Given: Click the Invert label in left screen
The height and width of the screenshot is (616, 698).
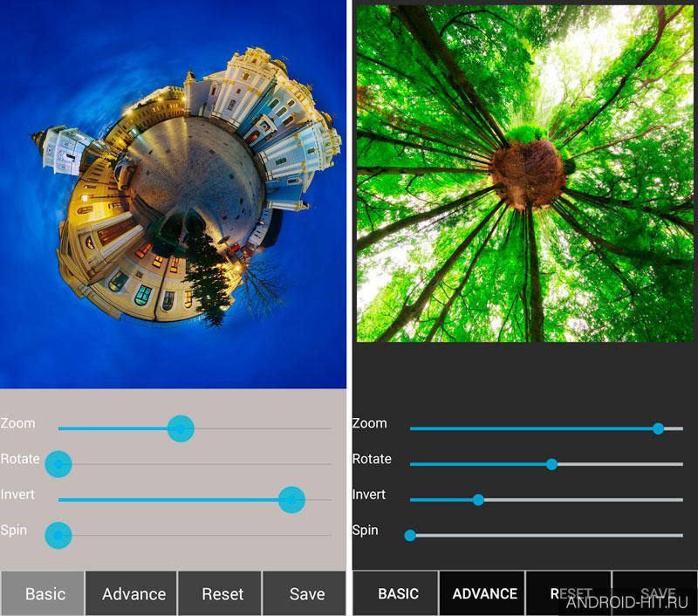Looking at the screenshot, I should [x=17, y=495].
